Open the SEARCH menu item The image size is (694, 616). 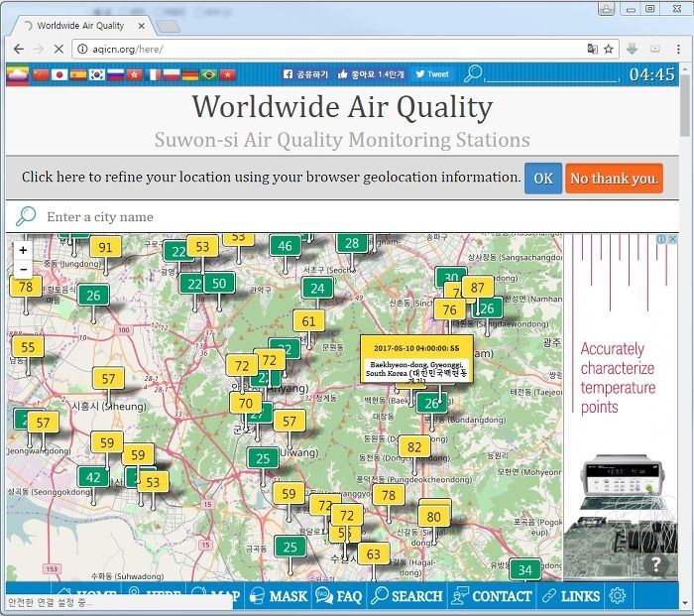tap(407, 596)
